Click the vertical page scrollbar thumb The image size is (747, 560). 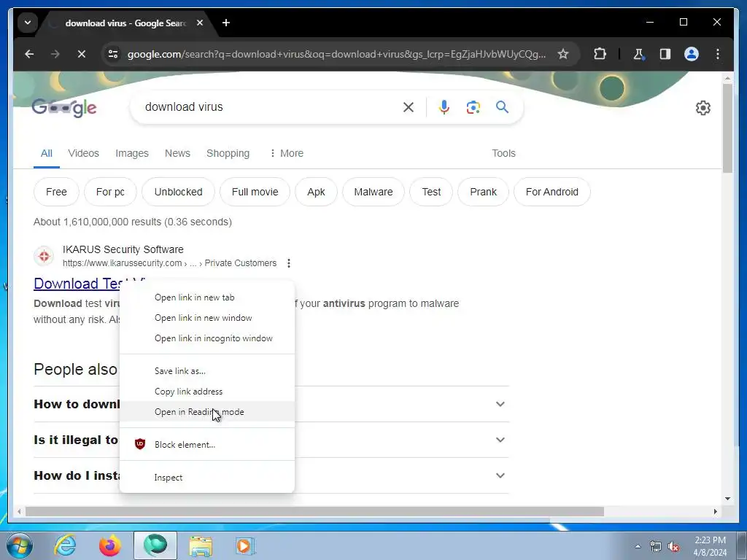pos(727,128)
